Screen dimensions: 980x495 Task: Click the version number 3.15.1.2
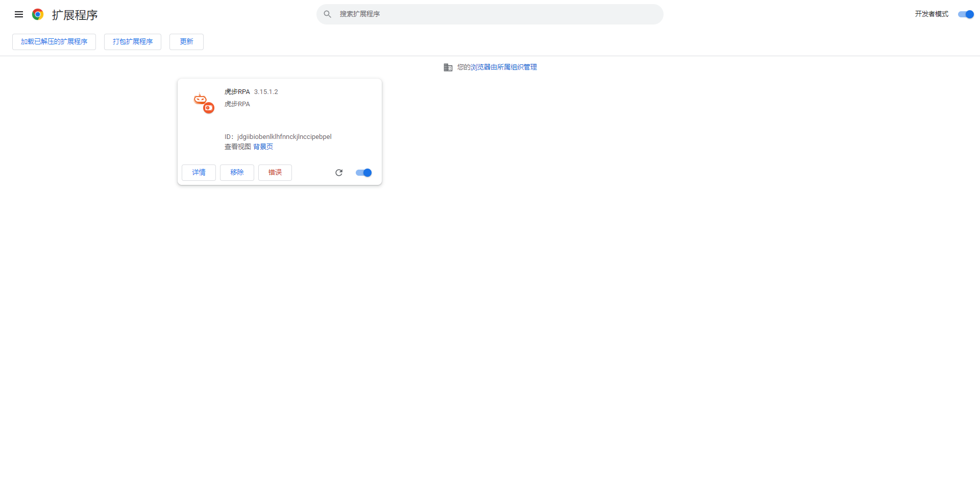click(x=266, y=92)
